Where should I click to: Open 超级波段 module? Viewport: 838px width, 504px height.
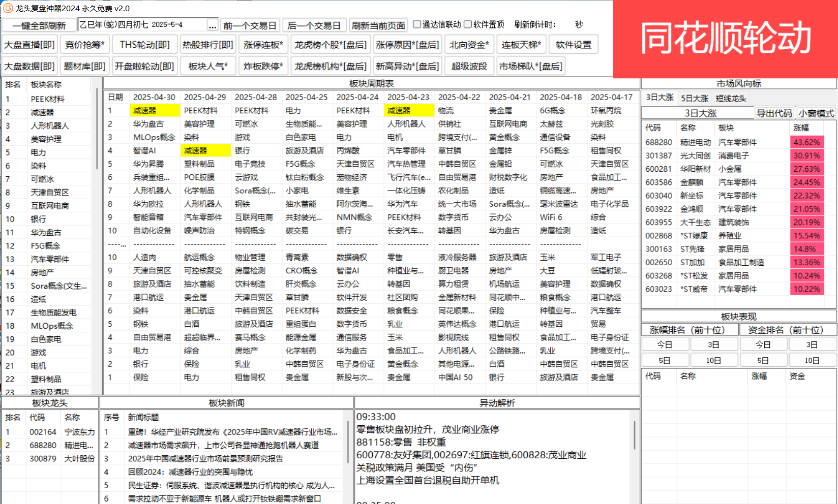469,66
